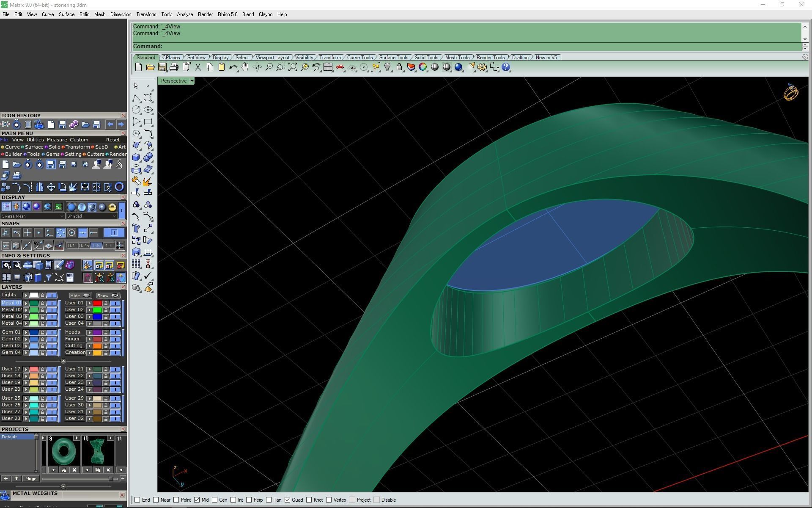Click the User 01 red color swatch
Viewport: 812px width, 508px height.
pyautogui.click(x=97, y=303)
